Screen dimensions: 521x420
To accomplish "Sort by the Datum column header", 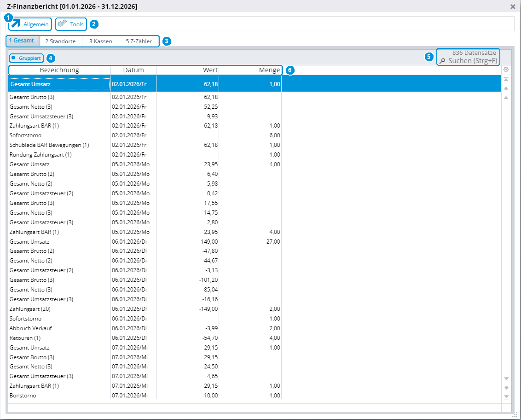I will pos(133,70).
